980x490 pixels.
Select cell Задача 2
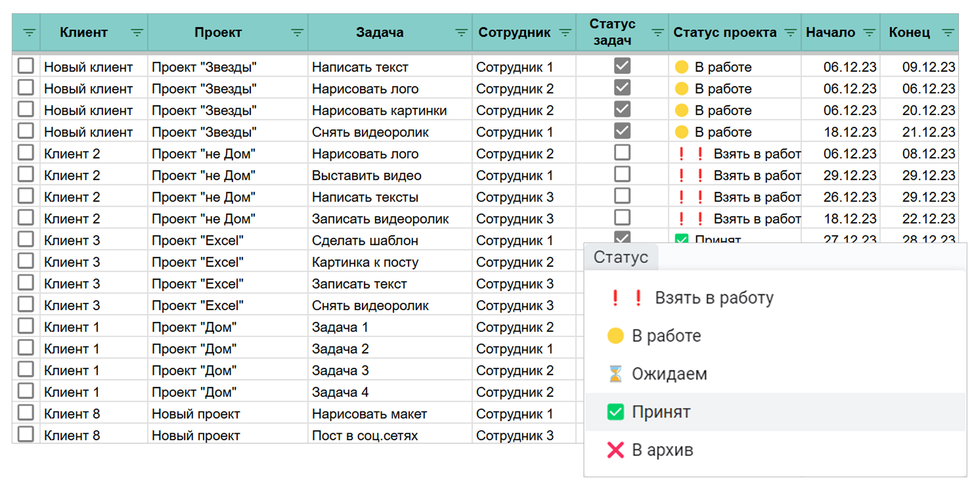coord(390,349)
